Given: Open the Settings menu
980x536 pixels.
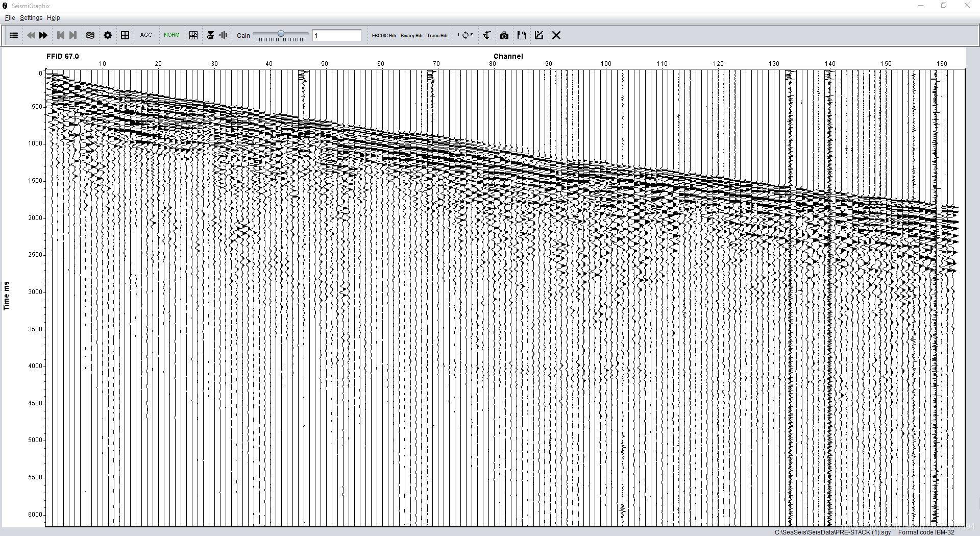Looking at the screenshot, I should coord(31,18).
